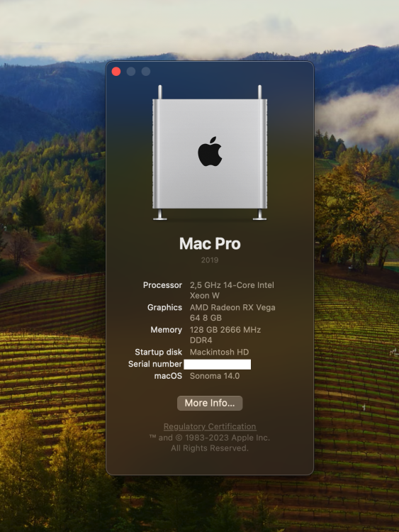Image resolution: width=399 pixels, height=532 pixels.
Task: Click the Serial number label
Action: click(155, 364)
